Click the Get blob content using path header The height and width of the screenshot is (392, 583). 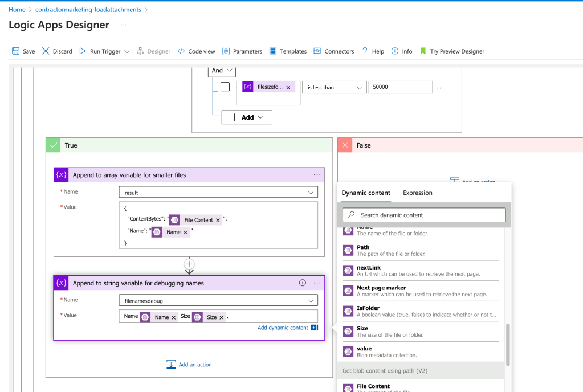[421, 371]
